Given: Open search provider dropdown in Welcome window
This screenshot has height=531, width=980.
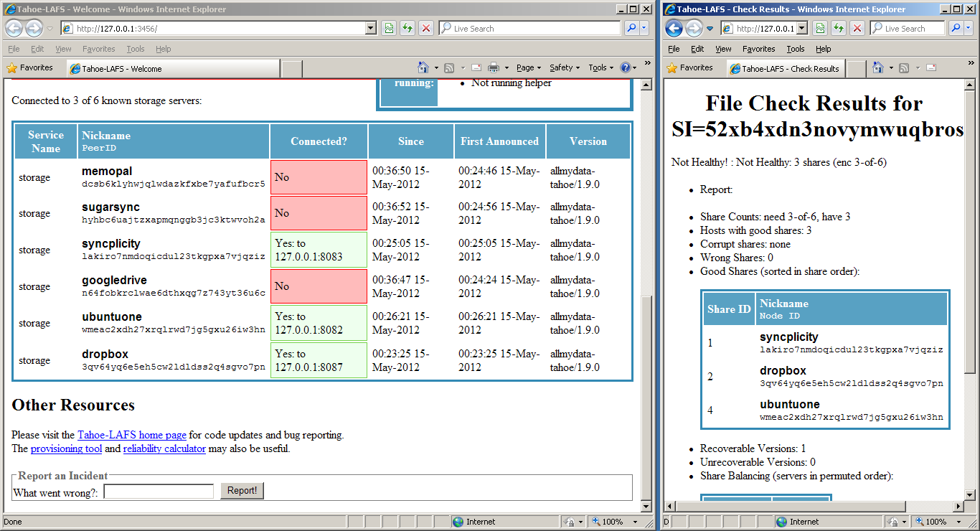Looking at the screenshot, I should [644, 29].
